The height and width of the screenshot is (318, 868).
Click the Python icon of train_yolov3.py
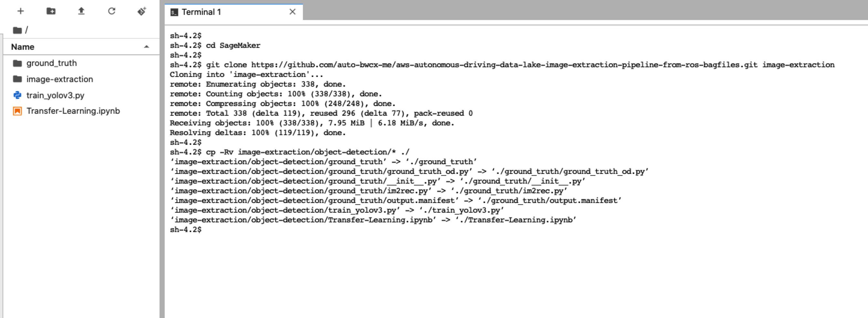17,95
